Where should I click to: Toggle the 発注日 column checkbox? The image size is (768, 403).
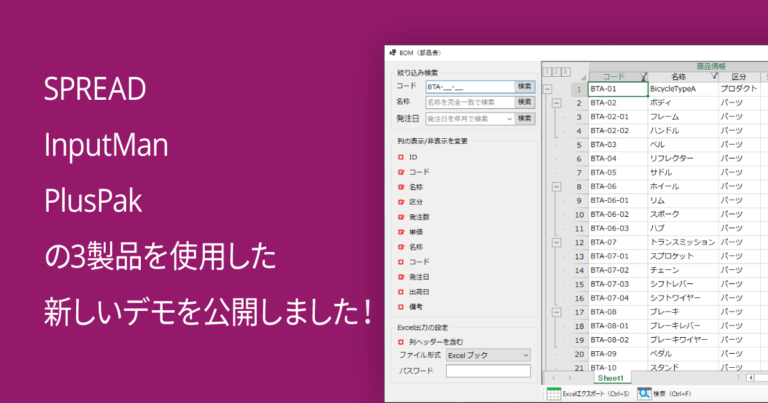click(x=401, y=277)
